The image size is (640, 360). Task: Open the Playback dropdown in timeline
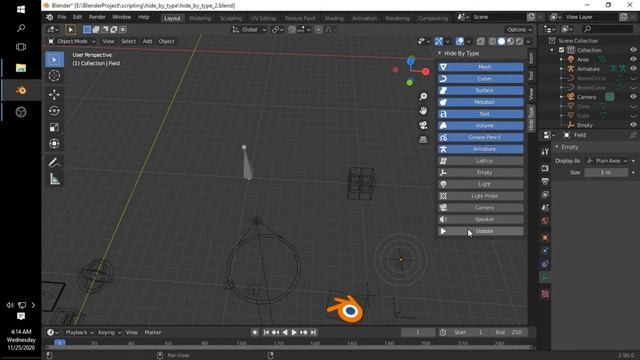tap(79, 332)
